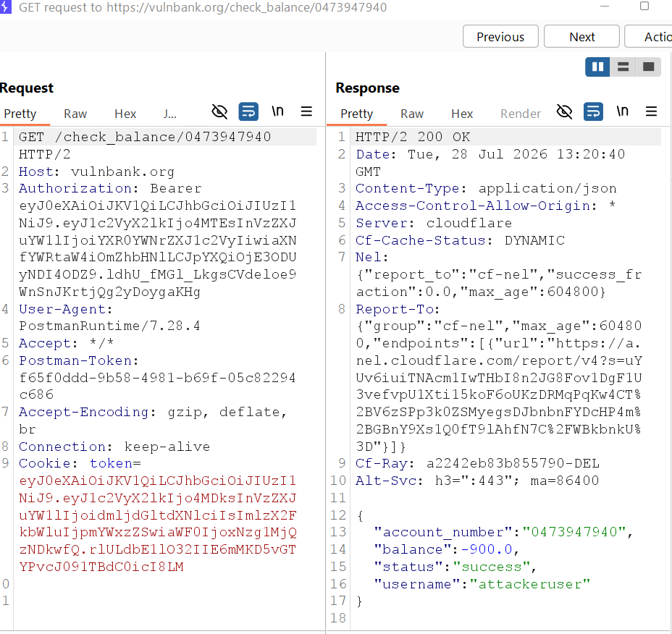Image resolution: width=672 pixels, height=634 pixels.
Task: Maximize the Burp request window
Action: pyautogui.click(x=644, y=6)
